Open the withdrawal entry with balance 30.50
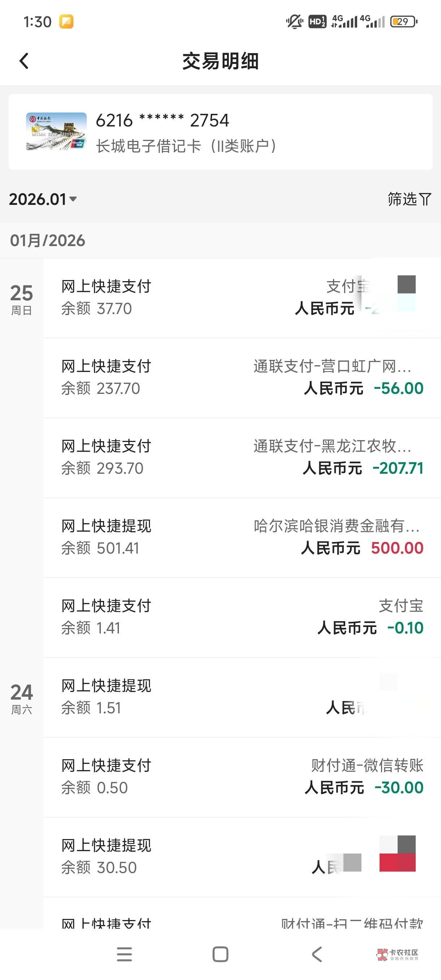 (241, 856)
